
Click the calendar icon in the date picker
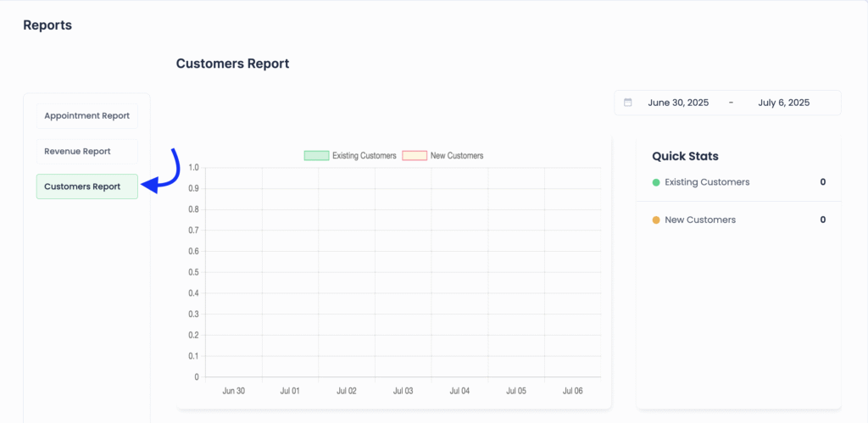coord(628,103)
